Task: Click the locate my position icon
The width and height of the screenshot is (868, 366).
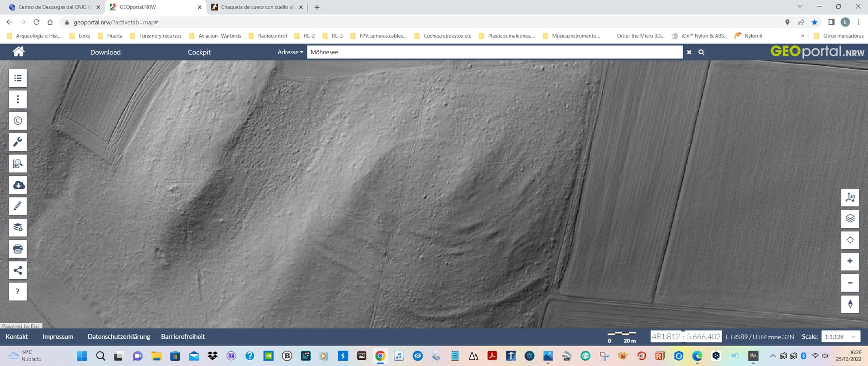Action: [850, 240]
